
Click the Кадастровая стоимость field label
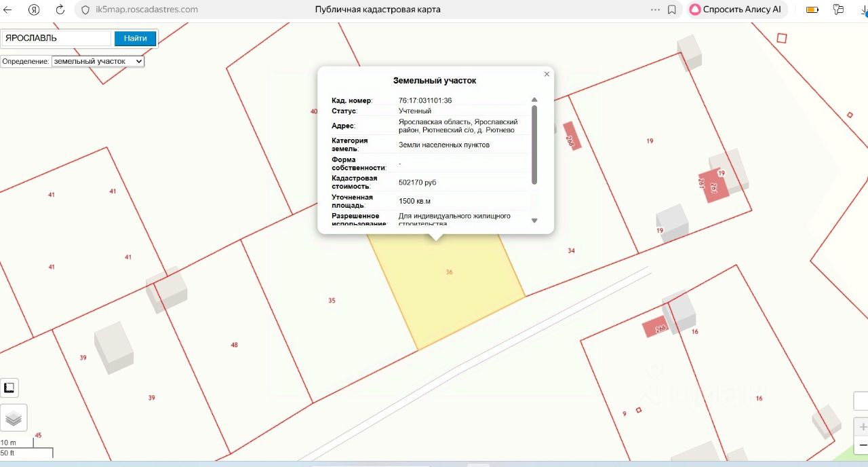pos(355,182)
